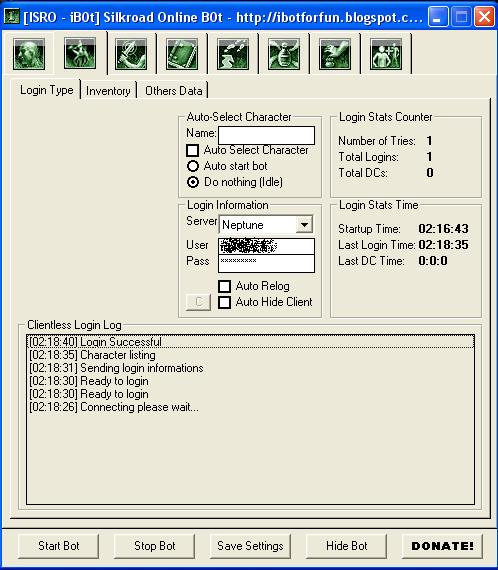Click the Startup Time value 02:16:43
498x570 pixels.
pos(443,229)
